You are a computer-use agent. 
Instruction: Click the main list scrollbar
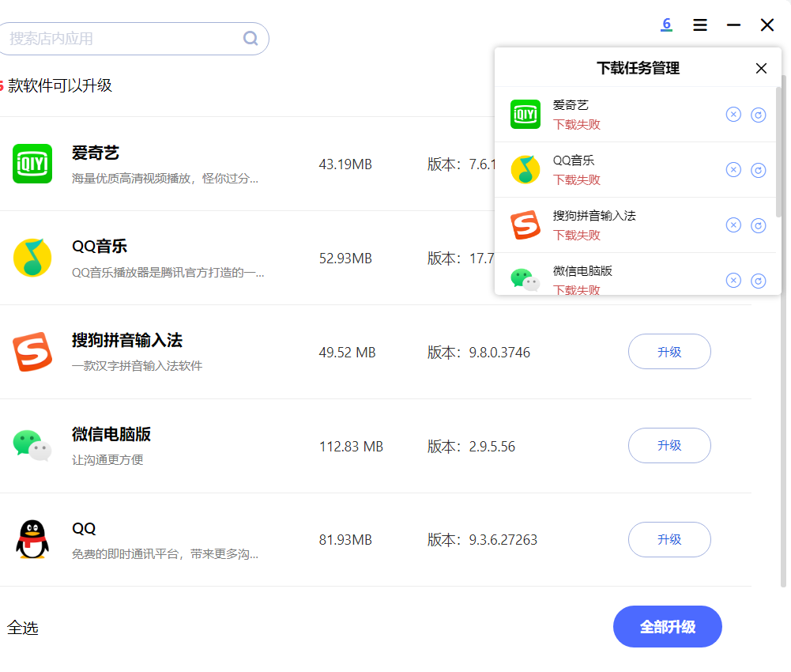[x=784, y=330]
